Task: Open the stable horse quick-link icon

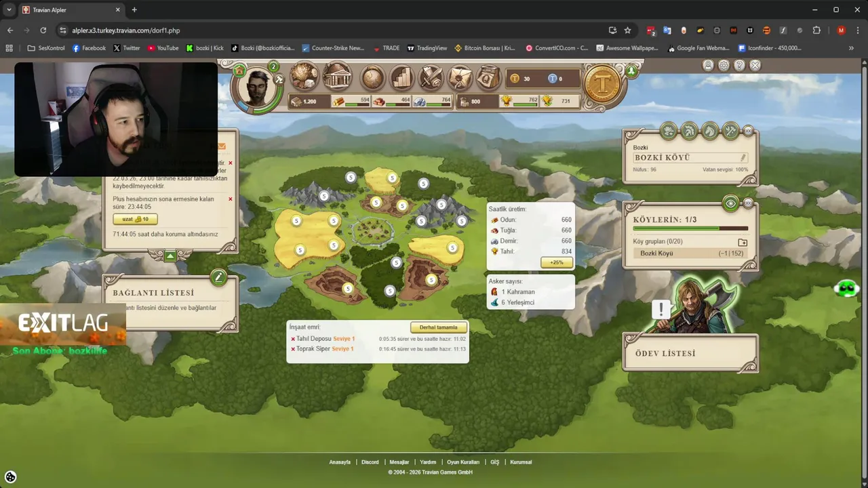Action: pyautogui.click(x=710, y=130)
